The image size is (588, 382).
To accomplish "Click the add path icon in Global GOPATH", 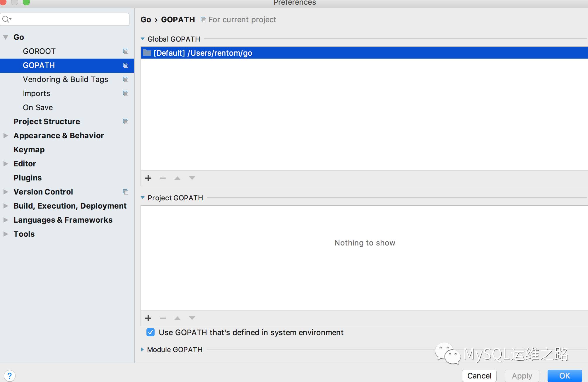I will click(149, 178).
